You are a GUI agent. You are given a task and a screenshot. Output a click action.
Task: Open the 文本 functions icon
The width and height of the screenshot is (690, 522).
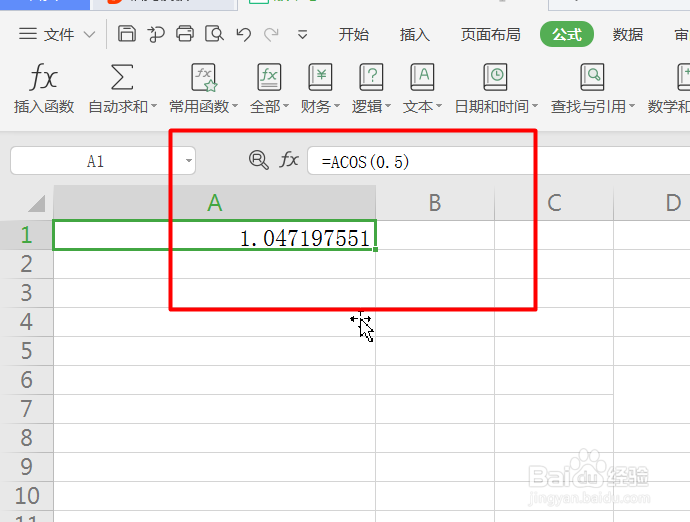click(x=422, y=77)
